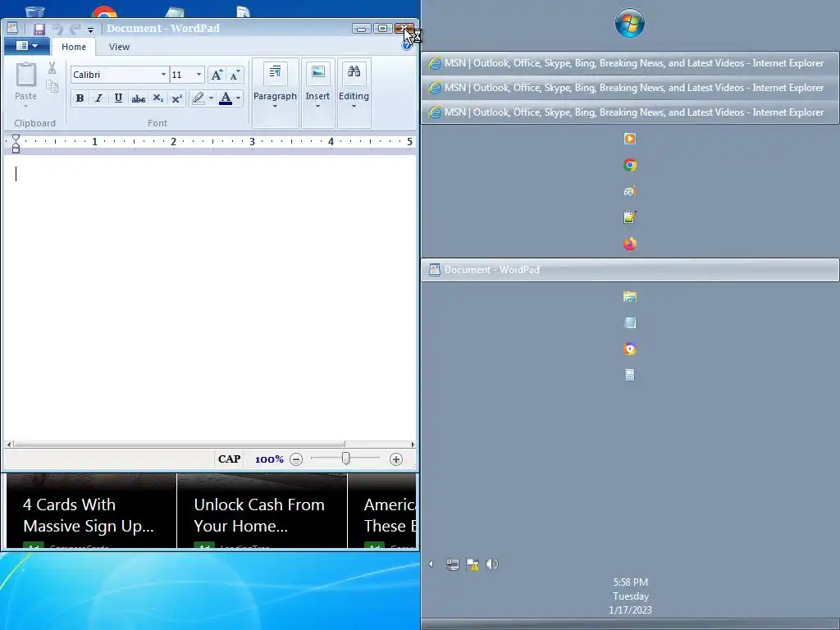Open the Calibri font family dropdown
Viewport: 840px width, 630px height.
pos(163,75)
